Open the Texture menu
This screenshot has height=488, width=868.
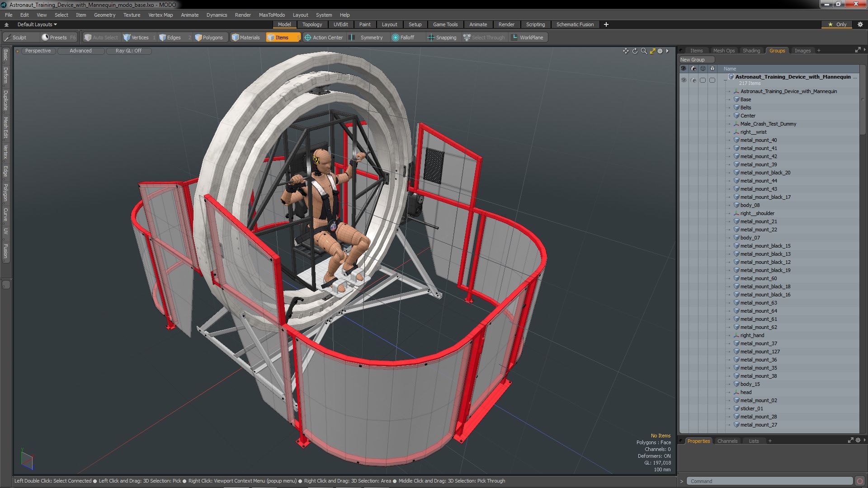tap(132, 15)
